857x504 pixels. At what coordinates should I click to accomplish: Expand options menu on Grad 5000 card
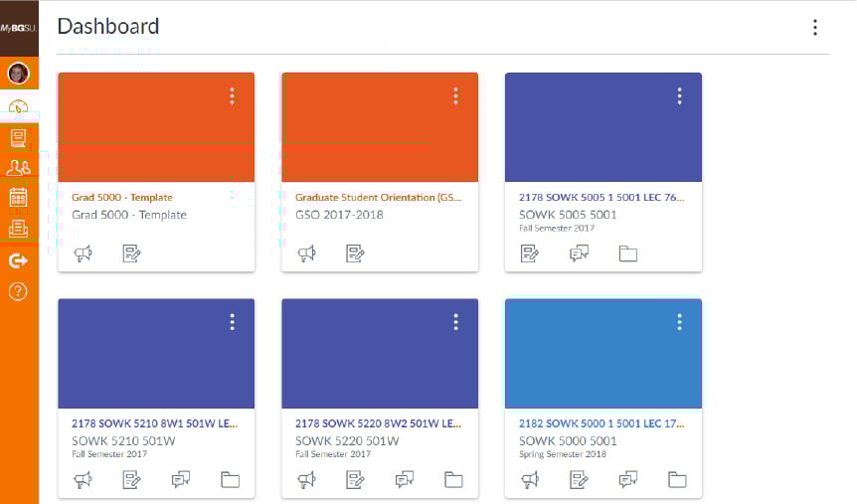click(x=232, y=95)
